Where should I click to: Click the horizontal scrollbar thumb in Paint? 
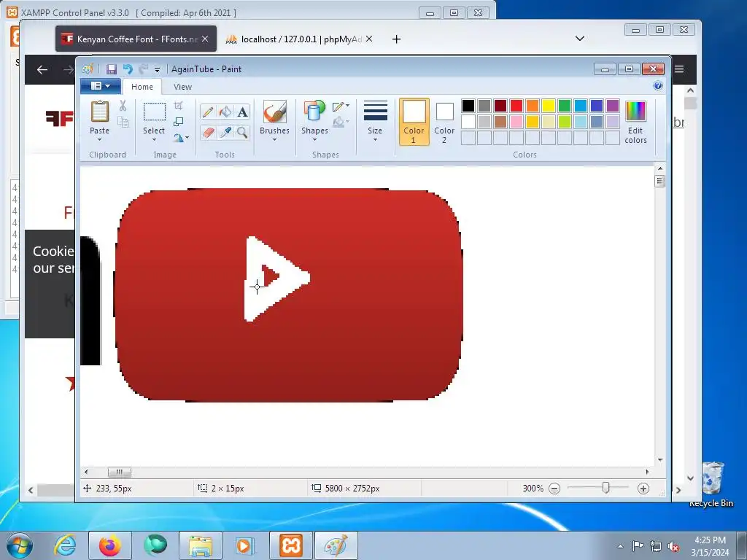tap(120, 472)
